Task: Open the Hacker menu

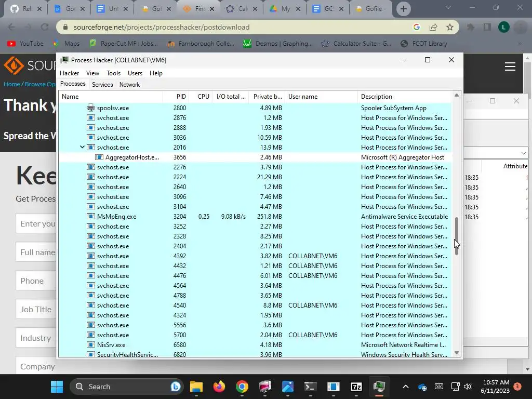Action: [x=69, y=73]
